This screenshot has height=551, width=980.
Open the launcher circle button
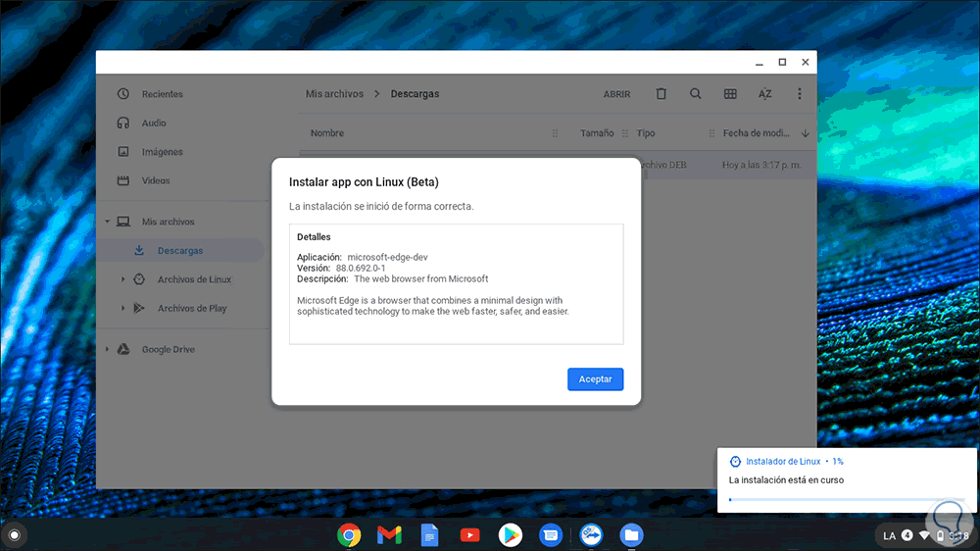click(x=14, y=535)
